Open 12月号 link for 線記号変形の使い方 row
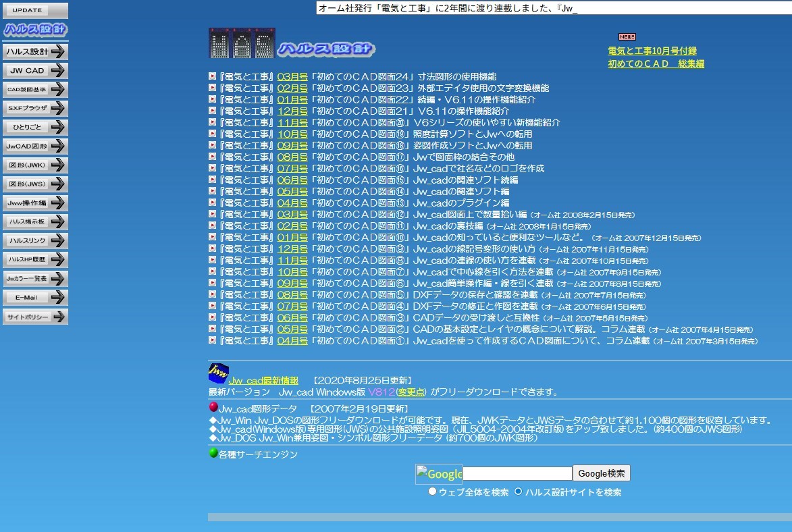 [x=292, y=249]
